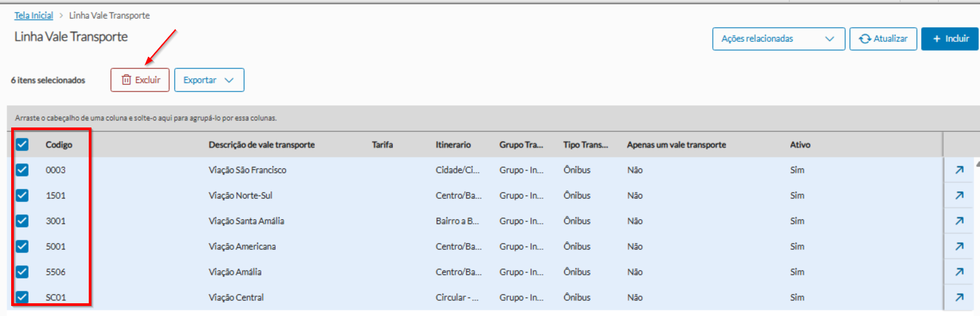This screenshot has height=316, width=980.
Task: Sort by Descrição de vale transporte column
Action: pos(261,144)
